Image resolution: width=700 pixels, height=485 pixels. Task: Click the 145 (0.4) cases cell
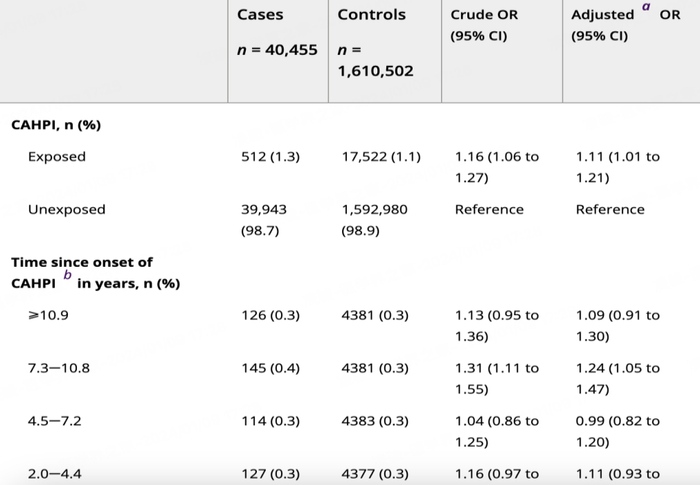271,368
